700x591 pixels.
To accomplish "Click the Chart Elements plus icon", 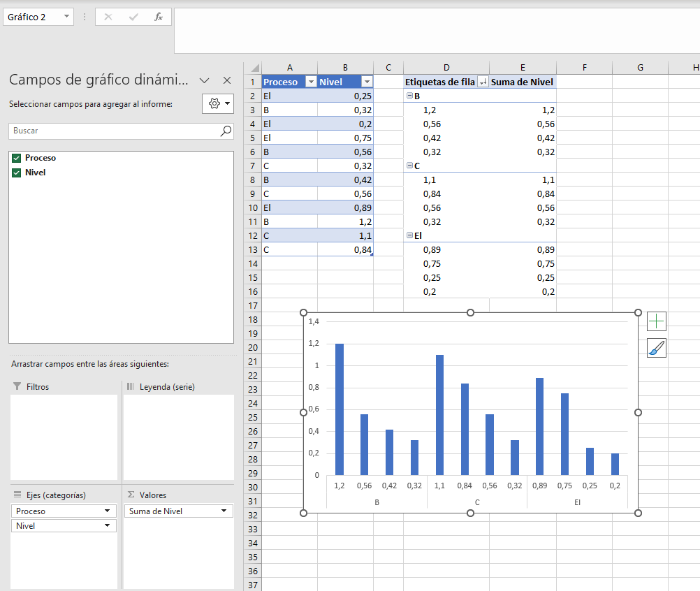I will tap(656, 321).
